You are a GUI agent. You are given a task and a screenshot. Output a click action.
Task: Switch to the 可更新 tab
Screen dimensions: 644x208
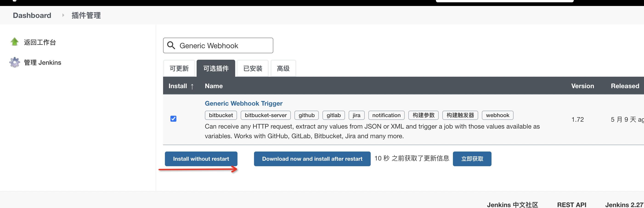179,68
